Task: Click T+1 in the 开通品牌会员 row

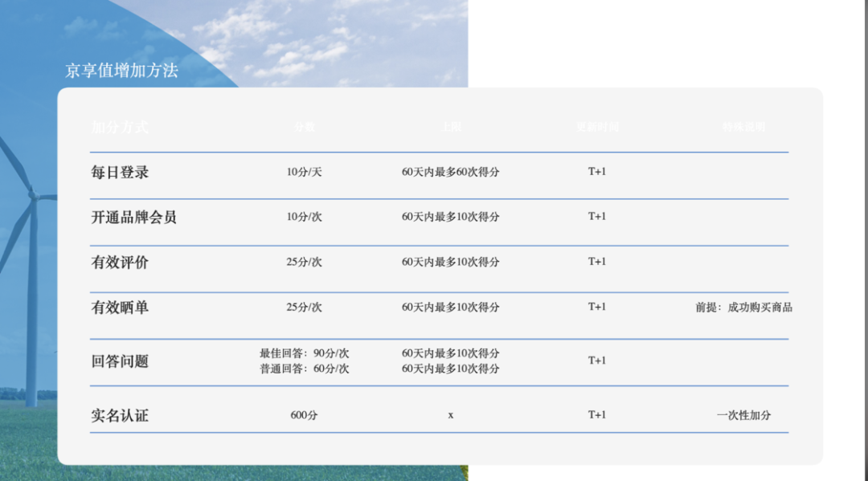Action: (596, 216)
